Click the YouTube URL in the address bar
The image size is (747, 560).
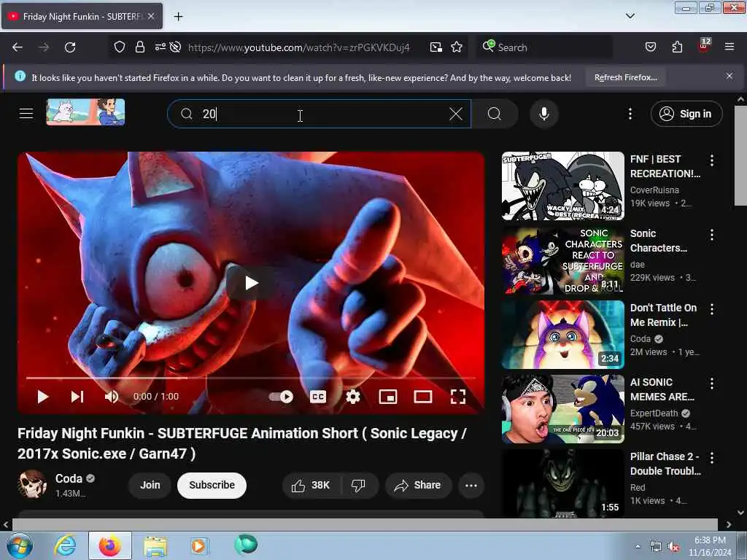click(298, 47)
